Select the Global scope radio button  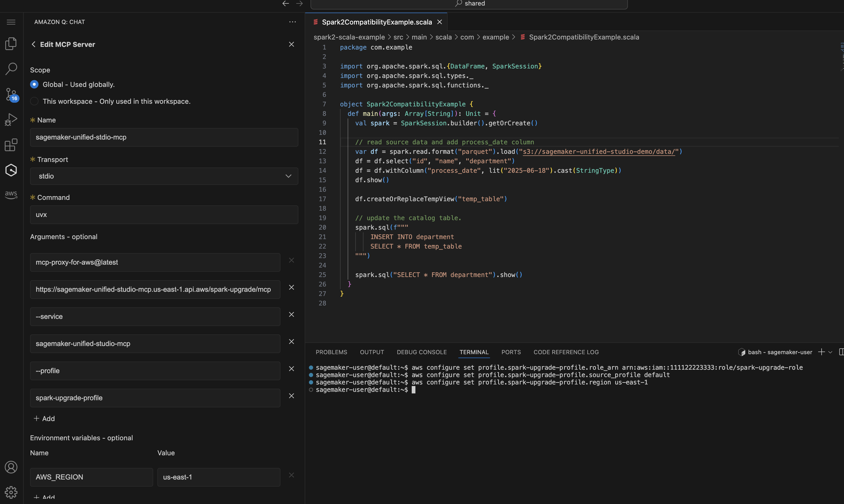pos(34,84)
